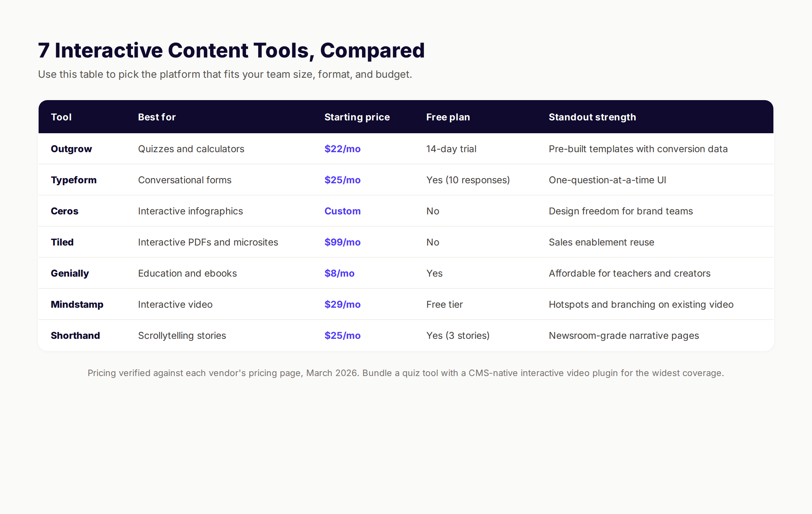Click the 'No' free plan cell for Ceros
Screen dimensions: 812x514
(x=433, y=211)
